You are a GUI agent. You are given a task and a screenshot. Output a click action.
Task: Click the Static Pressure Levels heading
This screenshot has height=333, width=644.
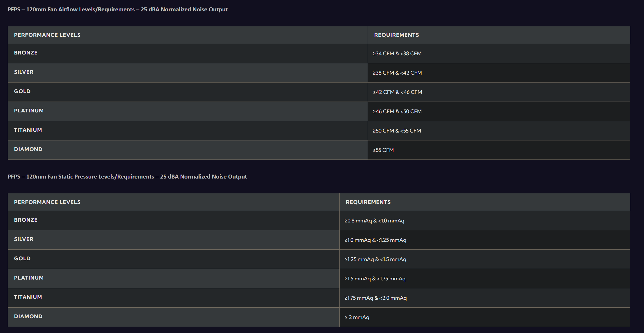pyautogui.click(x=127, y=177)
